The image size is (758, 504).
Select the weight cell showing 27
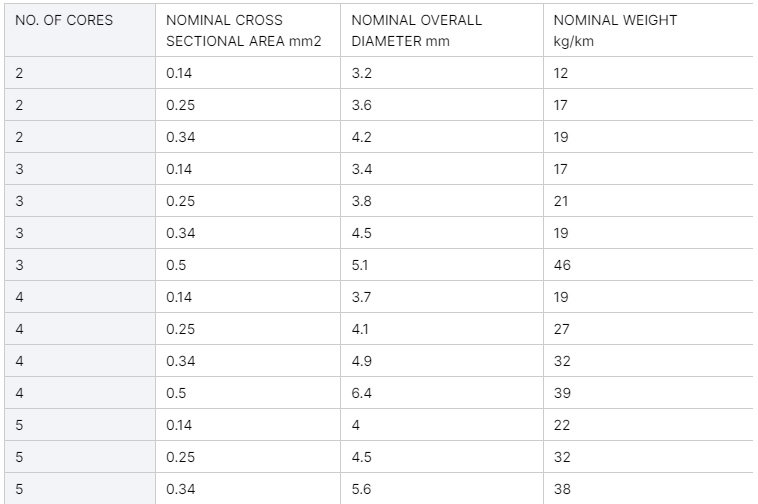pyautogui.click(x=648, y=329)
